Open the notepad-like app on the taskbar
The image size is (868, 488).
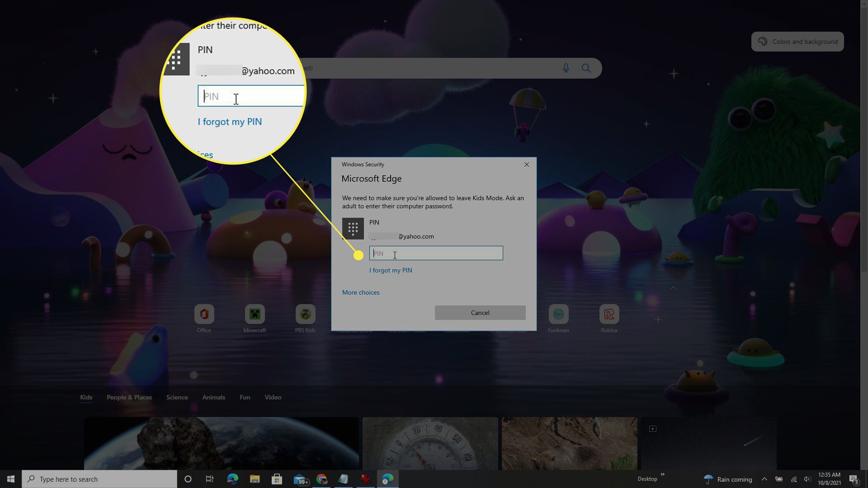pos(344,479)
